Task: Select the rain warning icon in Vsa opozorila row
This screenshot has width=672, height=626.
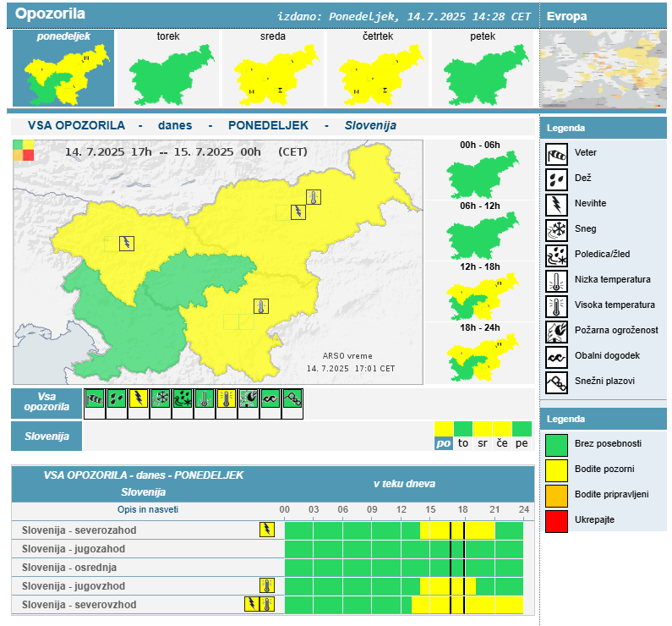Action: pos(116,399)
